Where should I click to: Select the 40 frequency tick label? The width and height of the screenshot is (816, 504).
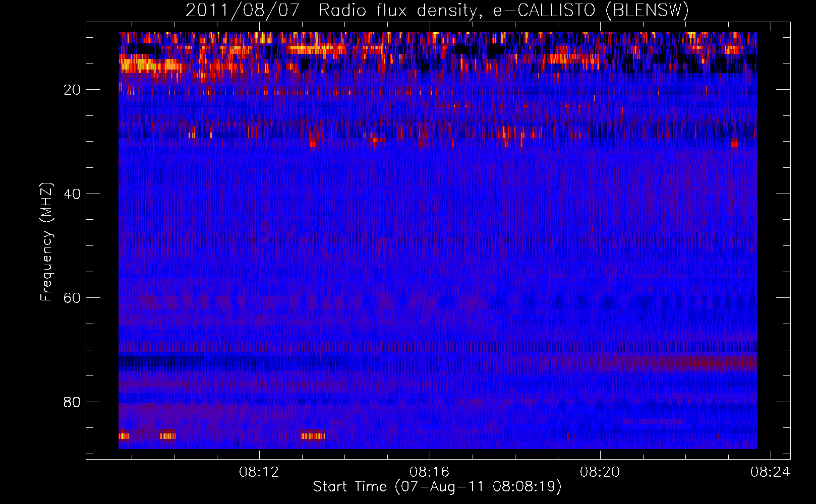pyautogui.click(x=72, y=194)
